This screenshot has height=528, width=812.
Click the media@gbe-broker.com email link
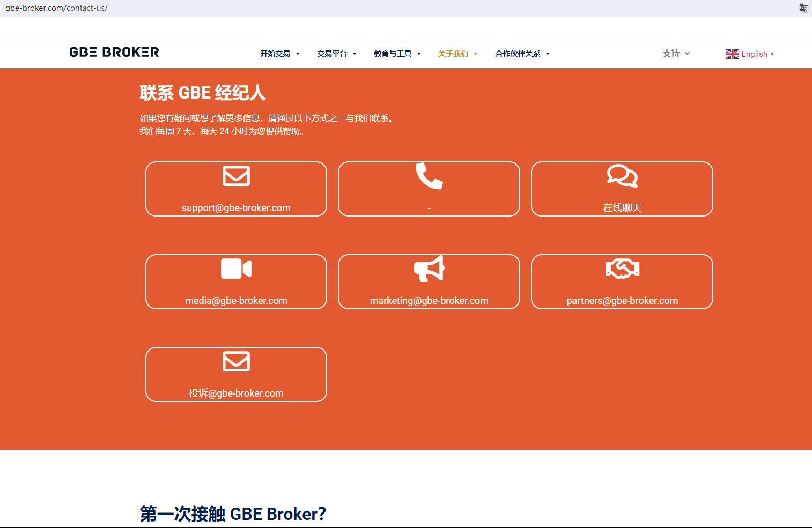(x=236, y=301)
